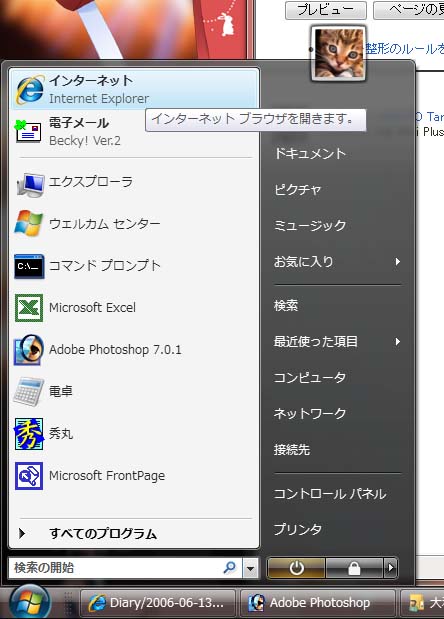Open the search box dropdown arrow
The height and width of the screenshot is (619, 444).
250,568
